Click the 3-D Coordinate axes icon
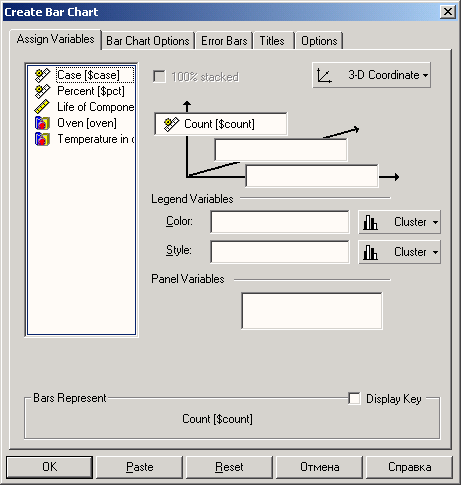This screenshot has height=485, width=461. click(324, 76)
